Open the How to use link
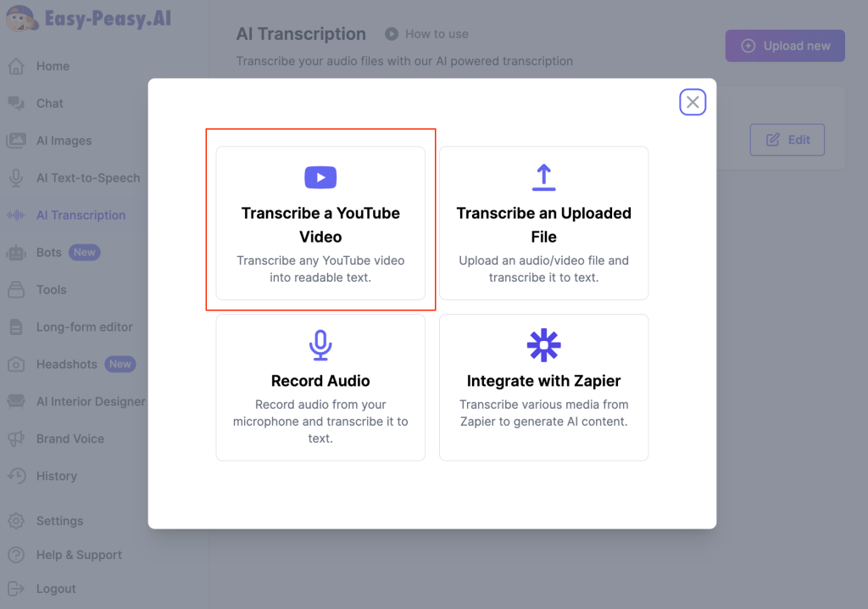Viewport: 868px width, 609px height. click(x=436, y=34)
